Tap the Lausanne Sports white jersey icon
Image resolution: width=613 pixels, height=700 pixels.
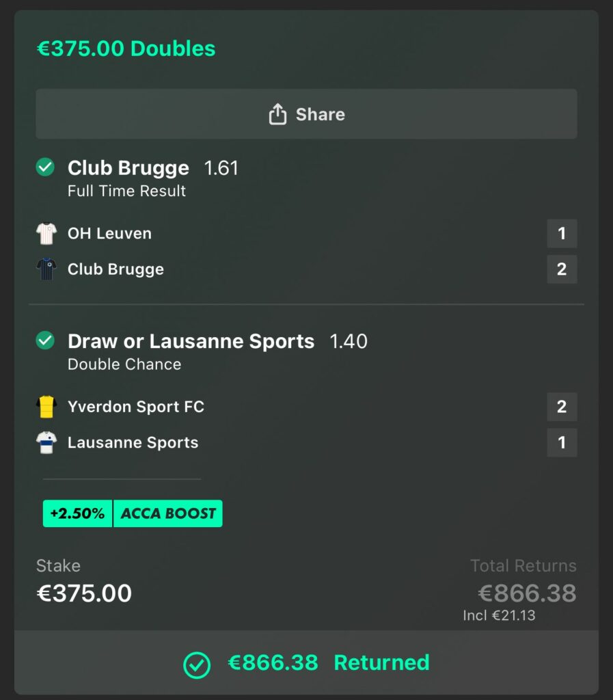pyautogui.click(x=46, y=442)
